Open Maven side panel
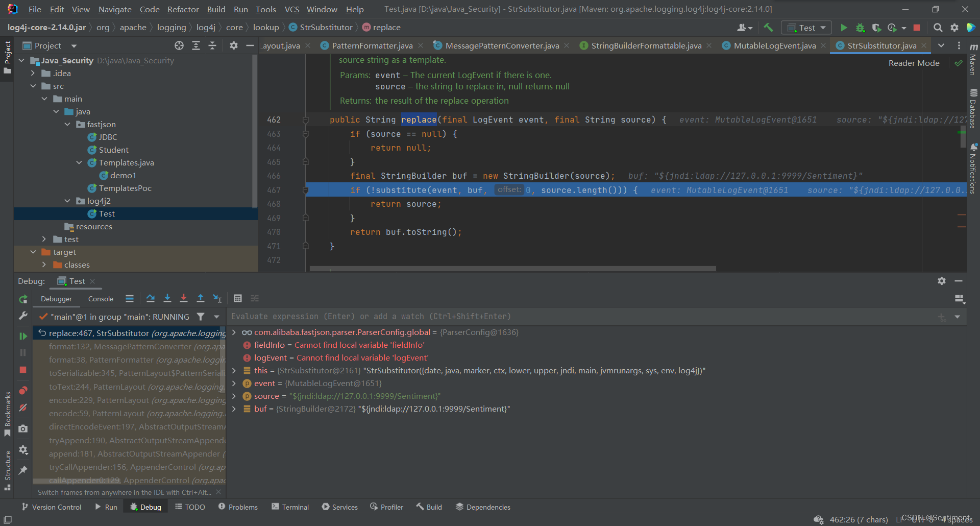The width and height of the screenshot is (980, 526). tap(973, 59)
